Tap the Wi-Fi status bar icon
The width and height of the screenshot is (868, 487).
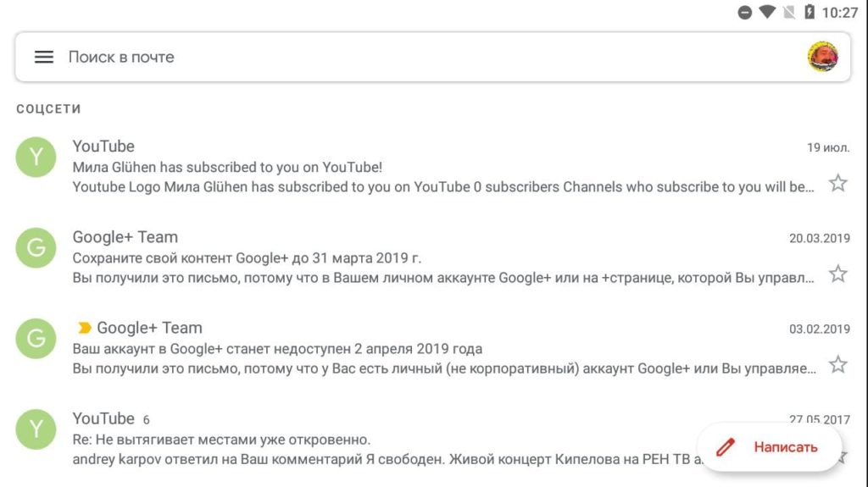[767, 12]
